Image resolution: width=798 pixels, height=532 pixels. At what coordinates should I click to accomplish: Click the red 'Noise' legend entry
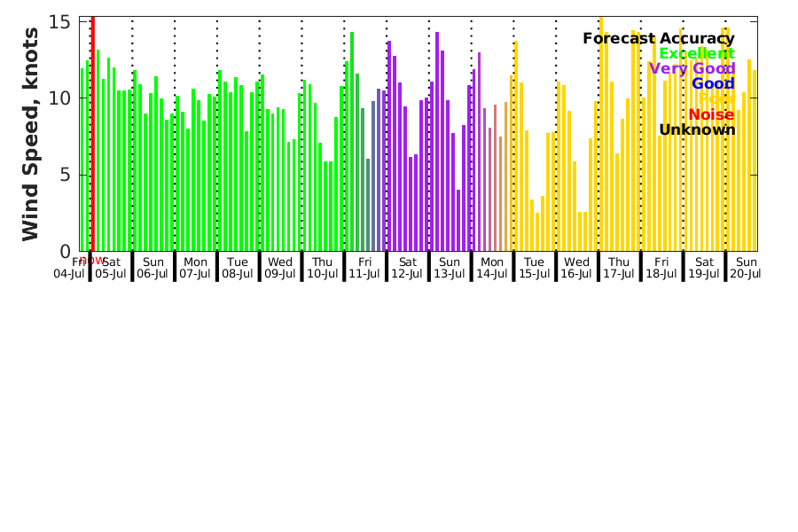pyautogui.click(x=711, y=115)
